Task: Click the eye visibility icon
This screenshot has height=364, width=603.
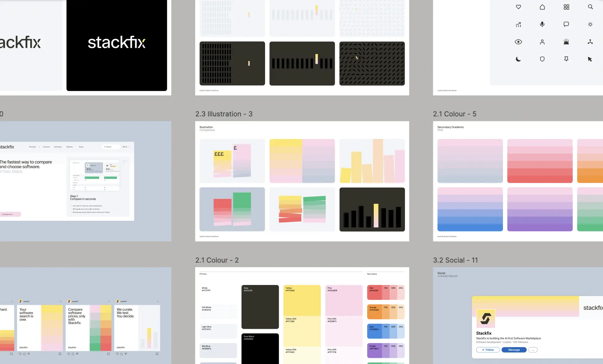Action: (x=518, y=42)
